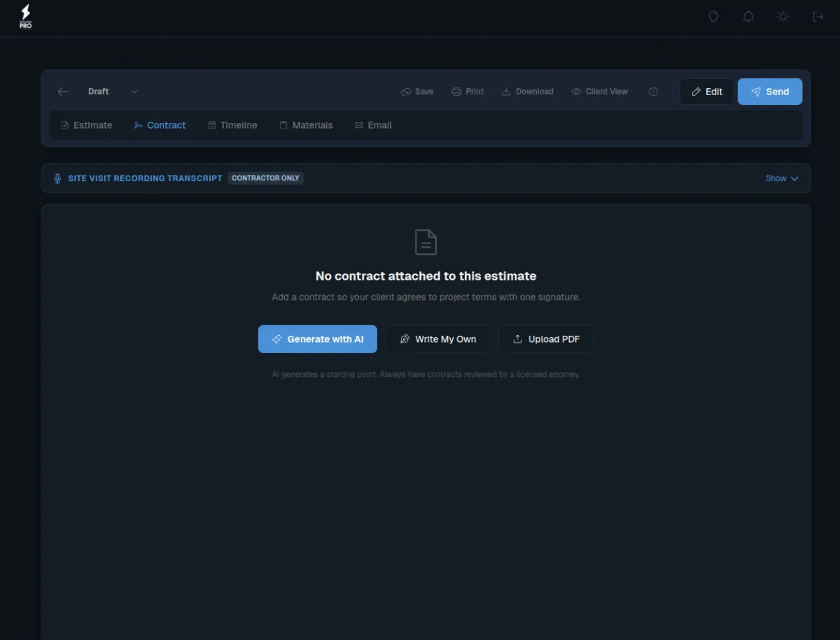840x640 pixels.
Task: Expand the Draft status dropdown
Action: [x=134, y=91]
